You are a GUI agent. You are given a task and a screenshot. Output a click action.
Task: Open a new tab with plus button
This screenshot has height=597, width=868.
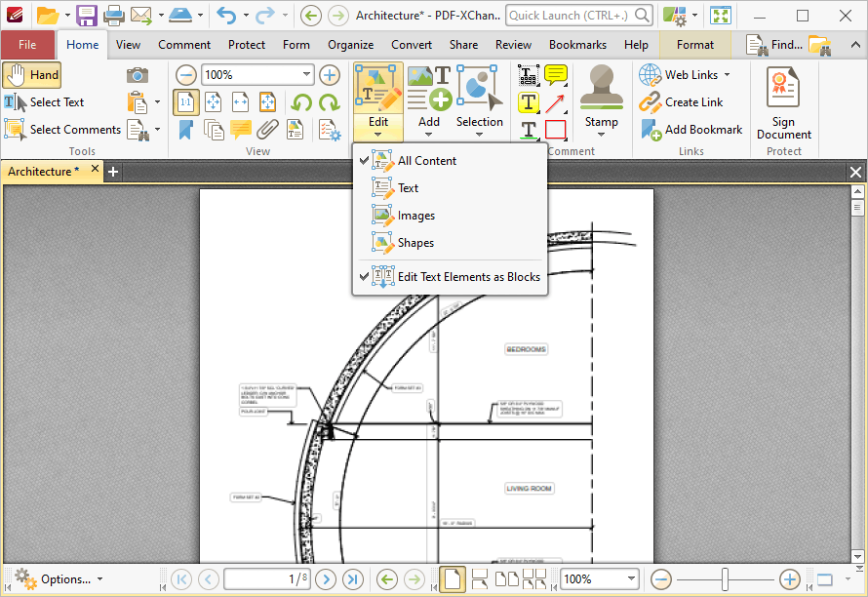113,172
